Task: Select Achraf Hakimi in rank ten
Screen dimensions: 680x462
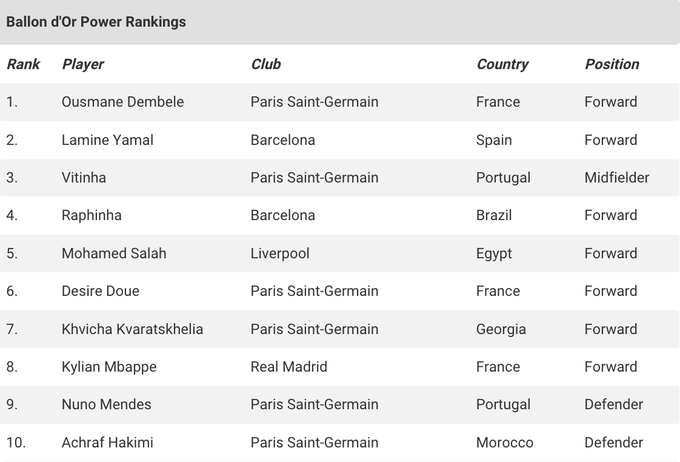Action: tap(108, 442)
